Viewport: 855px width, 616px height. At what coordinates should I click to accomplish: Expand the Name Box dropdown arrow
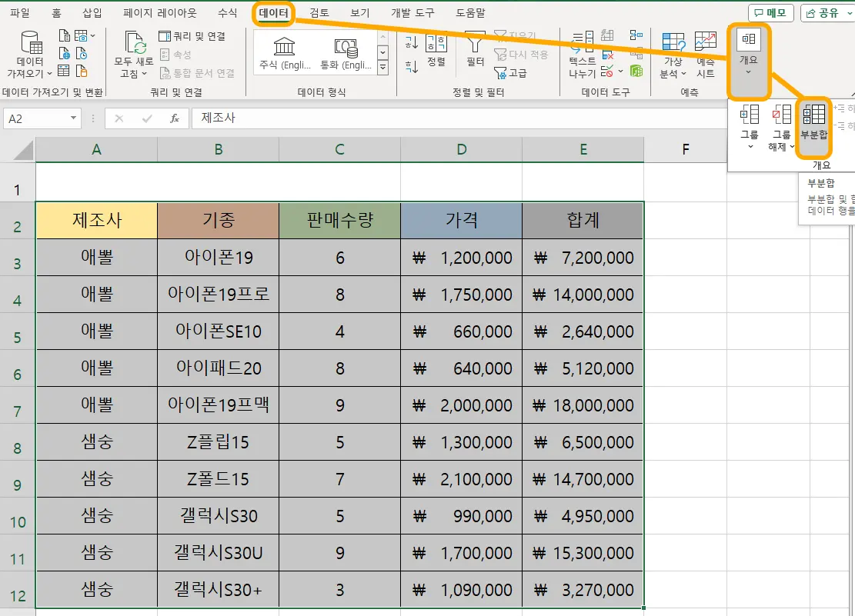pyautogui.click(x=73, y=118)
